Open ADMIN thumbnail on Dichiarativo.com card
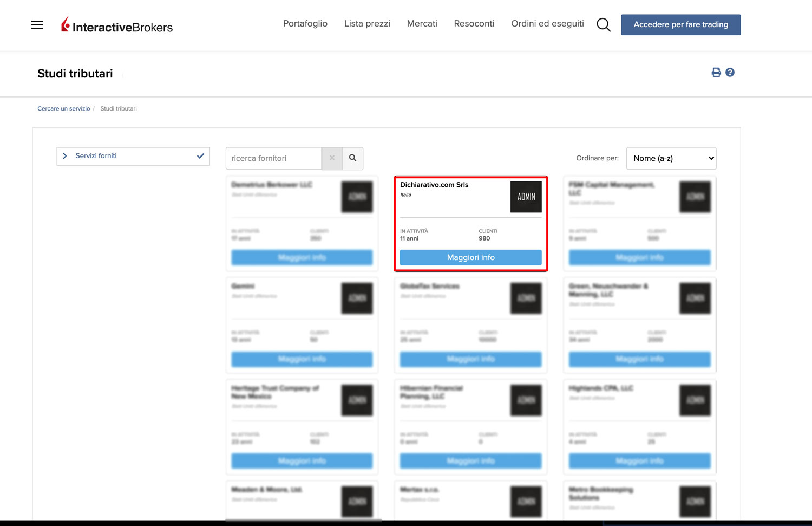812x526 pixels. [526, 197]
